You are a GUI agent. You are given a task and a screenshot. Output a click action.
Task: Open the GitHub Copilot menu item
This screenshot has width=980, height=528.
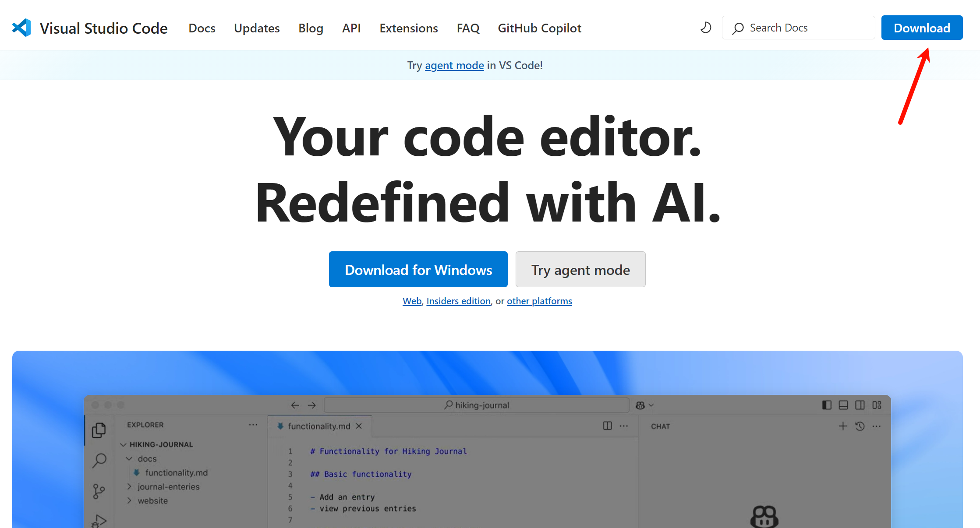click(x=540, y=28)
